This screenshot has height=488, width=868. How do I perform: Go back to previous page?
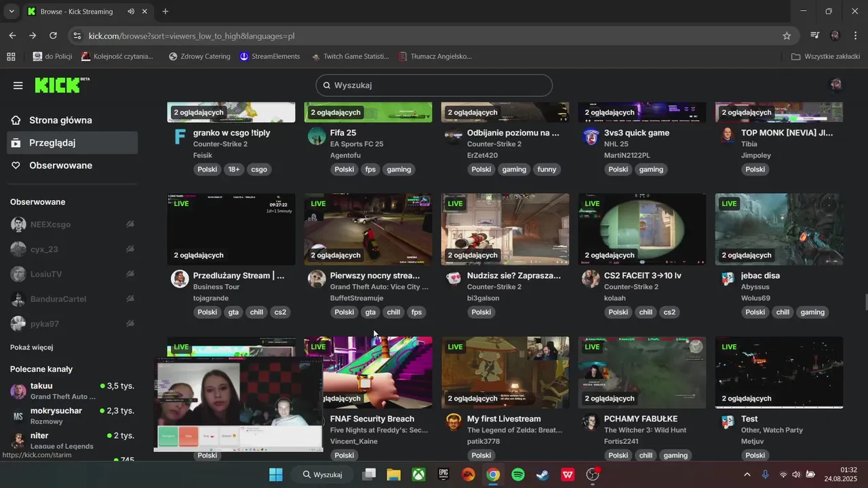pyautogui.click(x=13, y=36)
